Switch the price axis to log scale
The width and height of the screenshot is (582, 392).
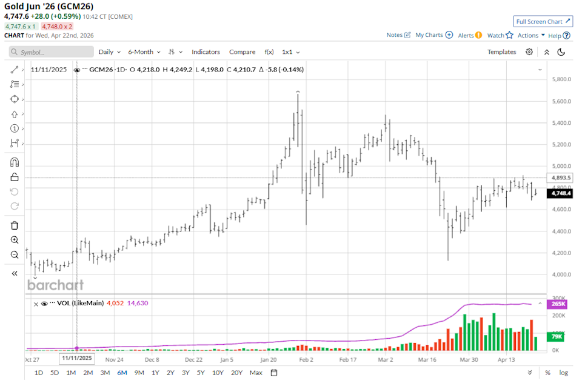[x=563, y=373]
